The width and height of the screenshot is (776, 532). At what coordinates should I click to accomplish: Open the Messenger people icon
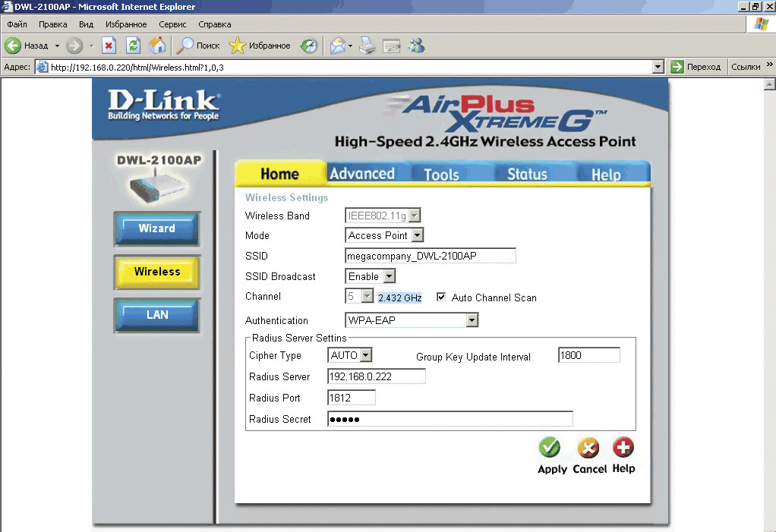coord(417,46)
